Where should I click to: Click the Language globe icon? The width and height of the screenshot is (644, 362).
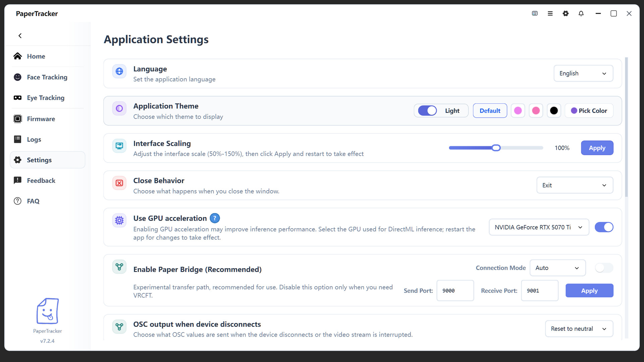click(119, 71)
